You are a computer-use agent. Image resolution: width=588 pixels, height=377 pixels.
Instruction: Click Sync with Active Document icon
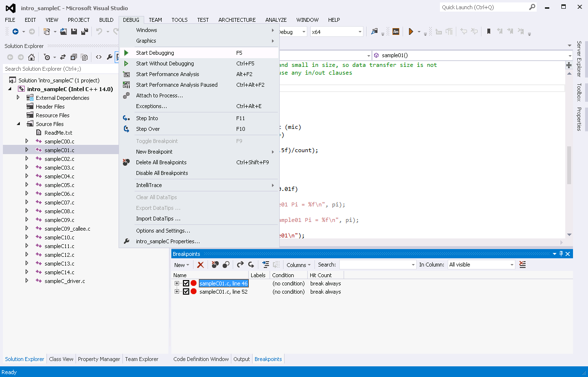point(63,57)
